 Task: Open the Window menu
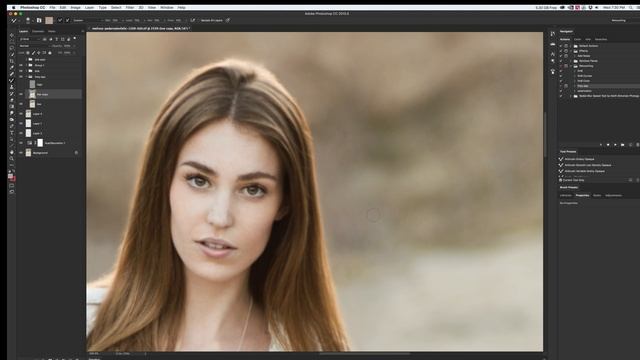(x=167, y=7)
